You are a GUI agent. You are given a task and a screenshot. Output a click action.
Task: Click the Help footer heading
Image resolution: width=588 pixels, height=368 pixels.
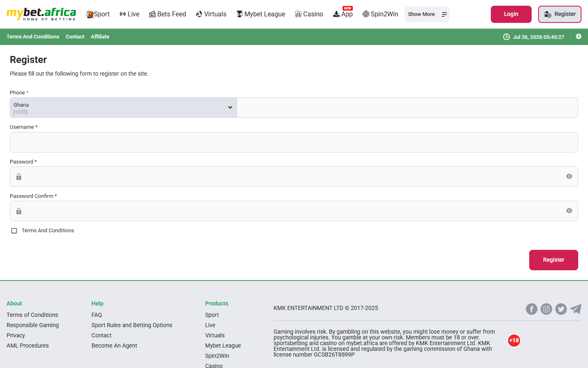click(x=97, y=303)
